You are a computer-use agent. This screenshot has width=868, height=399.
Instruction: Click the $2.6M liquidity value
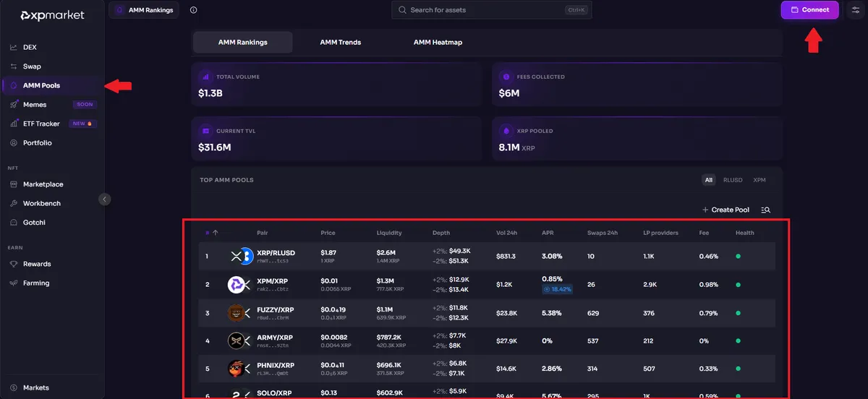point(386,252)
